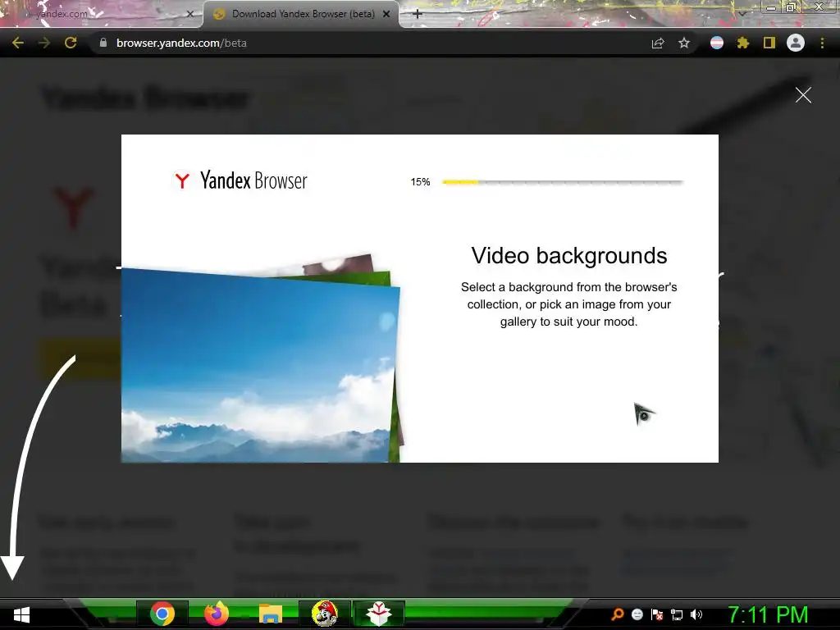Open the Windows Start menu

point(21,615)
